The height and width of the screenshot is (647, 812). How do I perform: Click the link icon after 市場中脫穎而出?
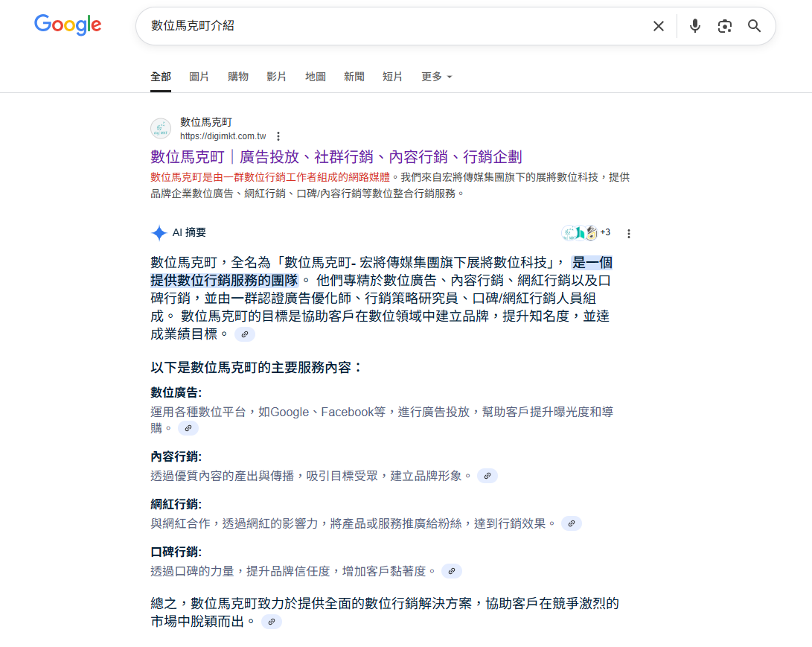tap(272, 622)
